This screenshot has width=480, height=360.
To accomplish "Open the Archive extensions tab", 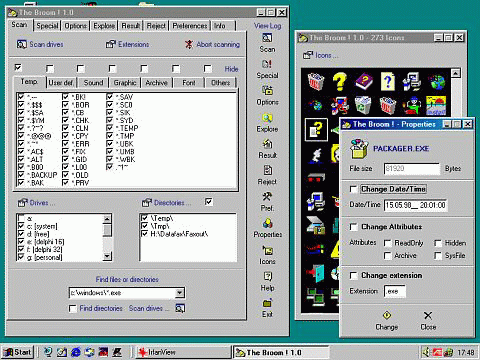I will pyautogui.click(x=156, y=83).
